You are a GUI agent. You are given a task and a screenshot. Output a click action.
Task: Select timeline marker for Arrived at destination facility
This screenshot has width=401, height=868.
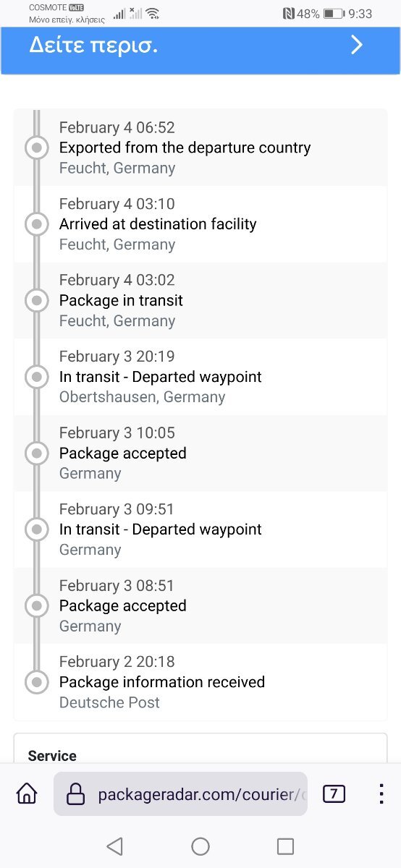point(36,224)
